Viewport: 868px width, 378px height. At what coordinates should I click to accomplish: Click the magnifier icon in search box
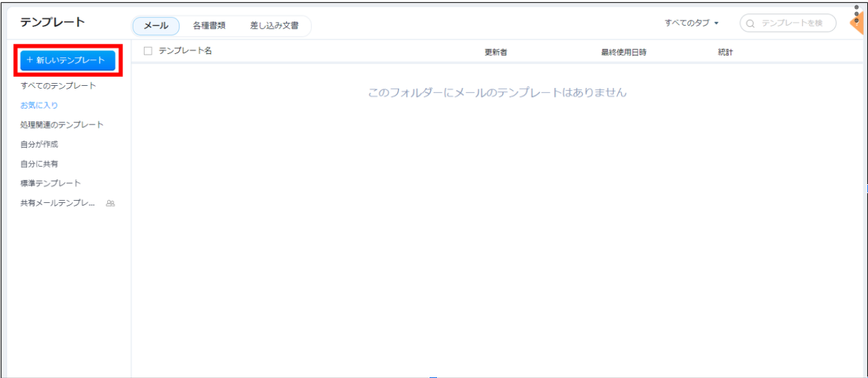coord(750,24)
